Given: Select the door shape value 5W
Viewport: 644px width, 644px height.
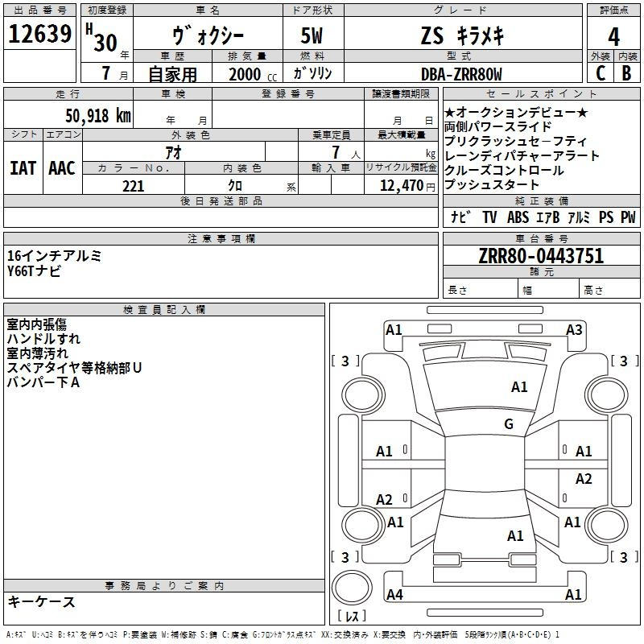Looking at the screenshot, I should 312,35.
